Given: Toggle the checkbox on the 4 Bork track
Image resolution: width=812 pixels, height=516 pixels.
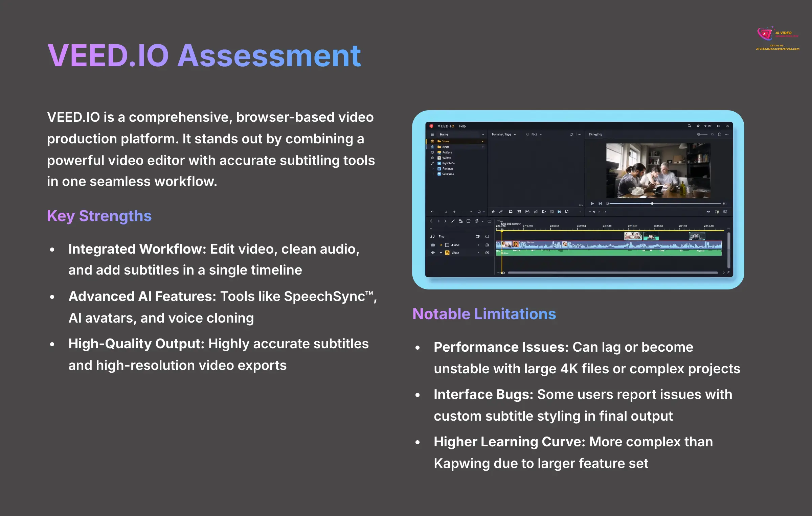Looking at the screenshot, I should 447,245.
